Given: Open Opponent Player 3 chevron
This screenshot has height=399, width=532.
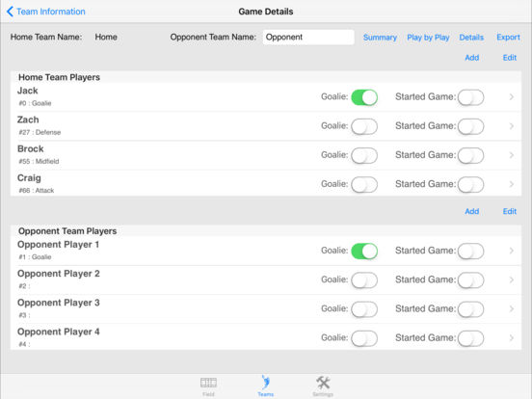Looking at the screenshot, I should (x=512, y=309).
